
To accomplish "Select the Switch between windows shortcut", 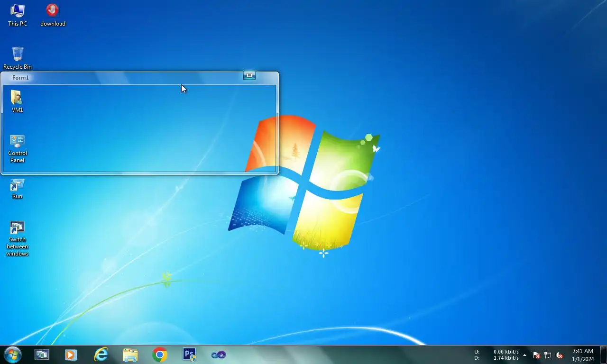I will (x=18, y=239).
